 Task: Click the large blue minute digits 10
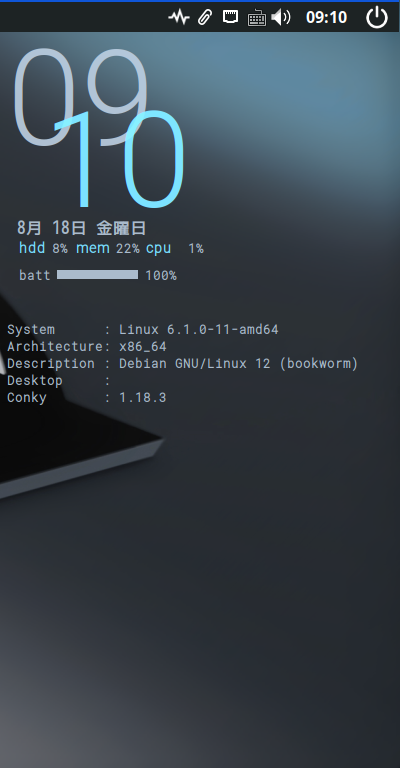point(120,158)
